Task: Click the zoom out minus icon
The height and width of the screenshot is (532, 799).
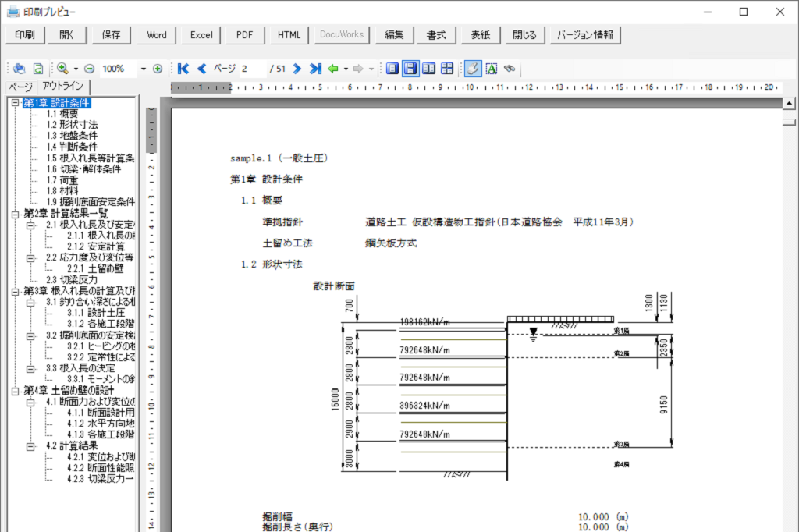Action: [x=89, y=69]
